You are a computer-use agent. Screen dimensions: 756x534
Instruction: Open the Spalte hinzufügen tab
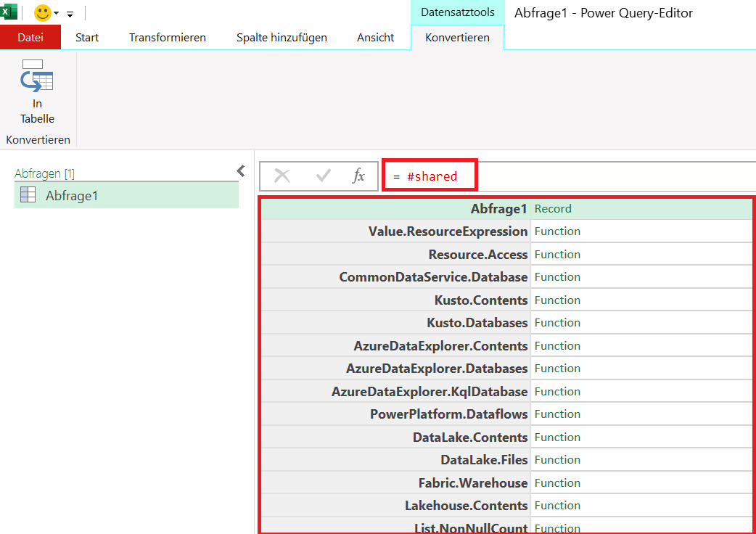[x=282, y=37]
